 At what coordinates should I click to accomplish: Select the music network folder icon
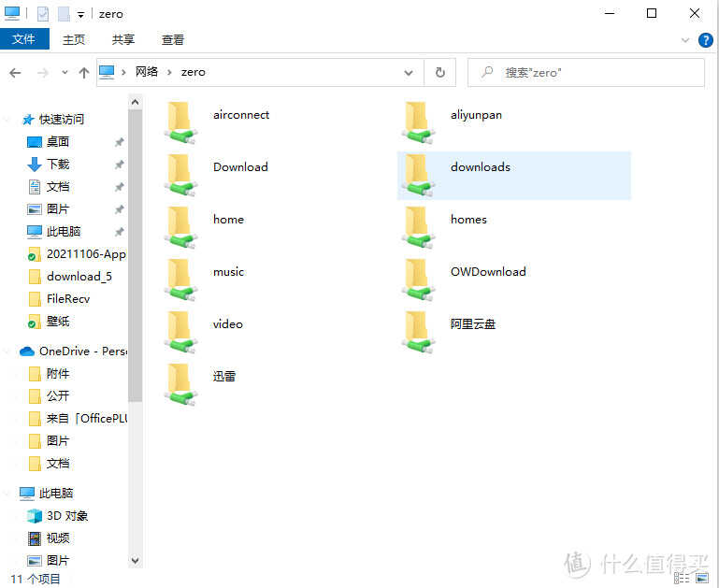point(180,280)
